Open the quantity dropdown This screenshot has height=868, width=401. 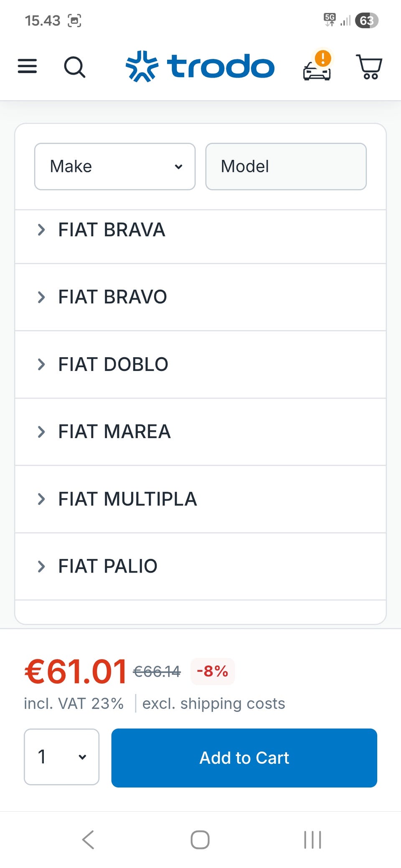coord(61,757)
